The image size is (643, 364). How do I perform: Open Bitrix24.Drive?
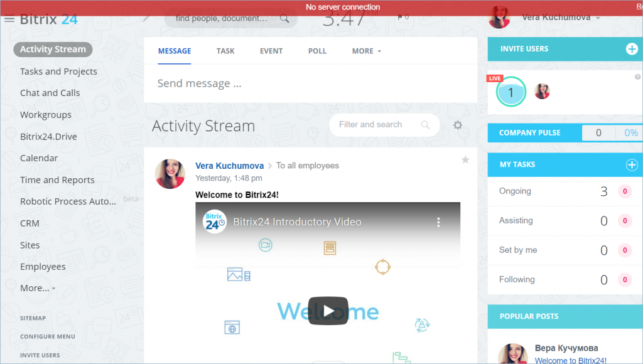48,137
